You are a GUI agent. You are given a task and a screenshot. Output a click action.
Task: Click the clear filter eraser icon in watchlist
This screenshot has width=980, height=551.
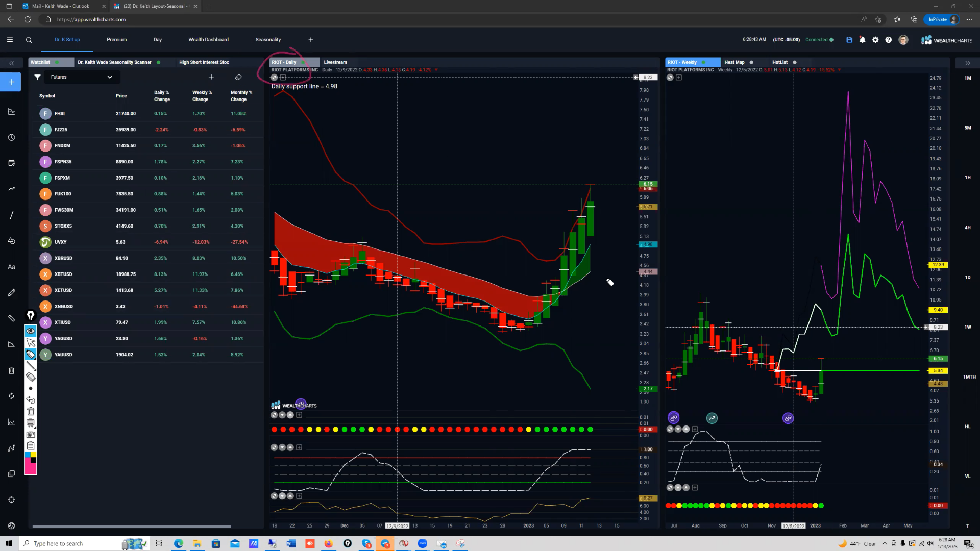coord(238,77)
